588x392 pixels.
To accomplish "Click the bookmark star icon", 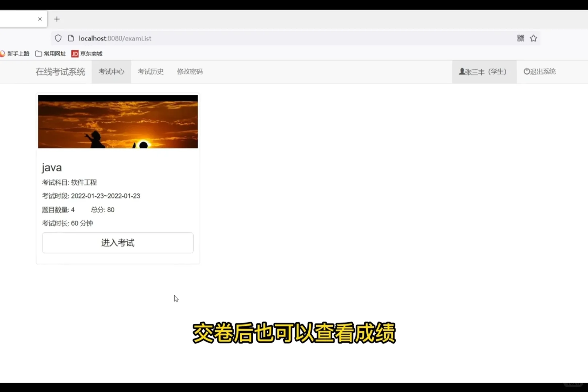I will pos(533,38).
